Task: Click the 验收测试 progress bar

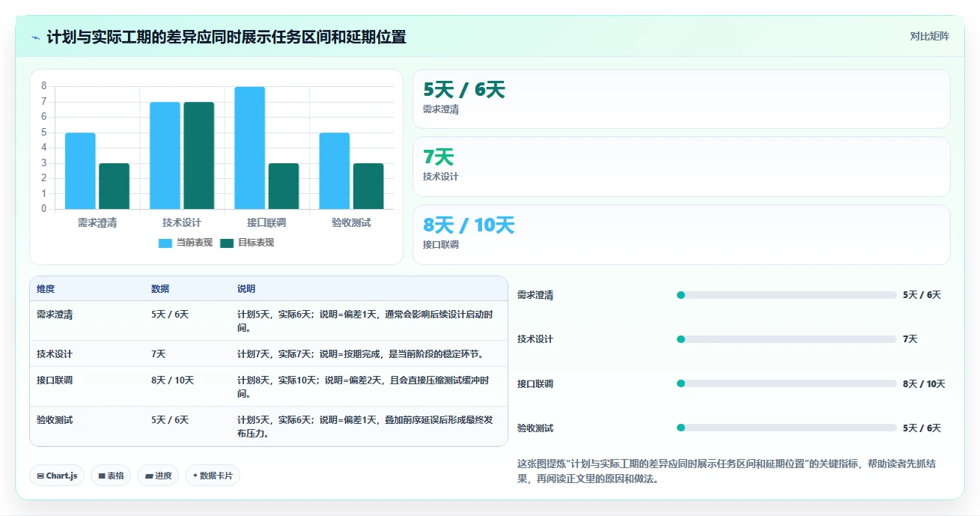Action: pos(786,428)
